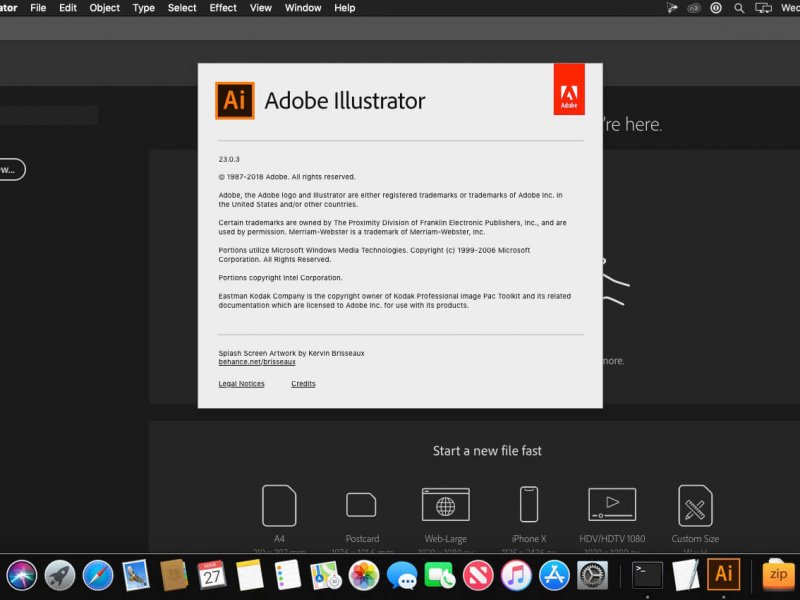Open System Preferences from the Dock

point(592,575)
